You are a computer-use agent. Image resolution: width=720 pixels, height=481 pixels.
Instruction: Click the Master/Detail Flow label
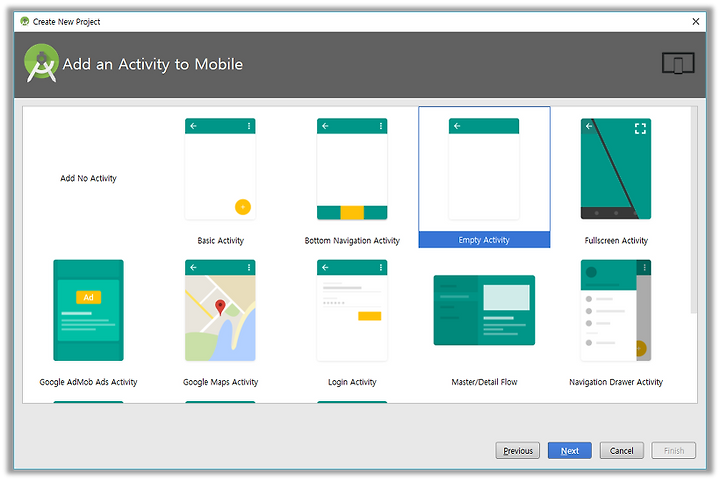coord(484,382)
